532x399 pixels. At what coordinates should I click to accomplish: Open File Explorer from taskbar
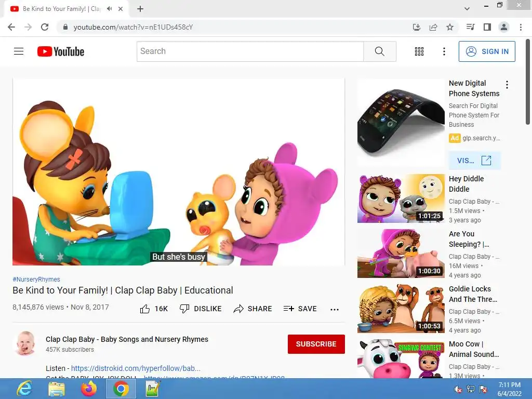point(57,389)
